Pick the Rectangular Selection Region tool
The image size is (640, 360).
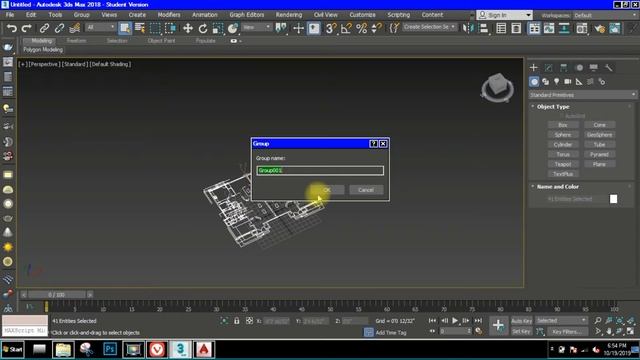pyautogui.click(x=155, y=28)
